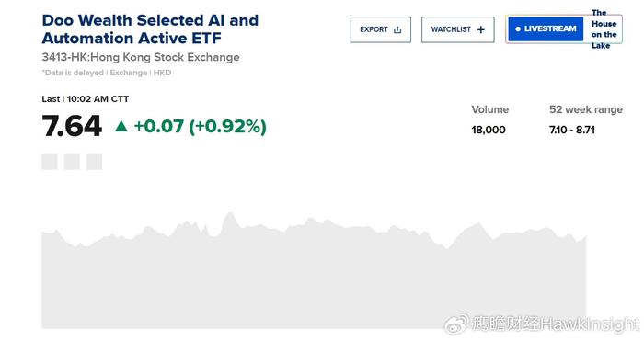Open the EXPORT button
The image size is (644, 341).
pyautogui.click(x=380, y=29)
